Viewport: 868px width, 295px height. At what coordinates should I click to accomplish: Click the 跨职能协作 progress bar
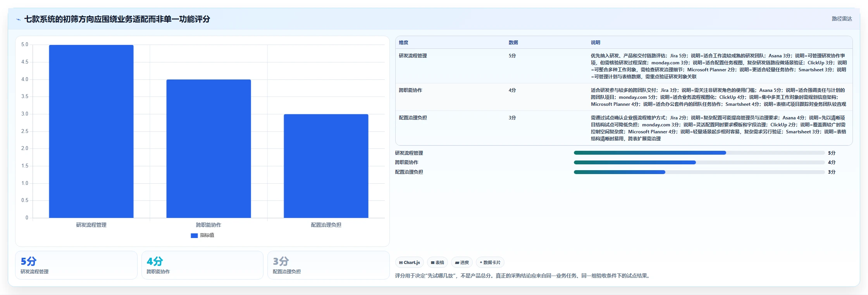click(699, 162)
